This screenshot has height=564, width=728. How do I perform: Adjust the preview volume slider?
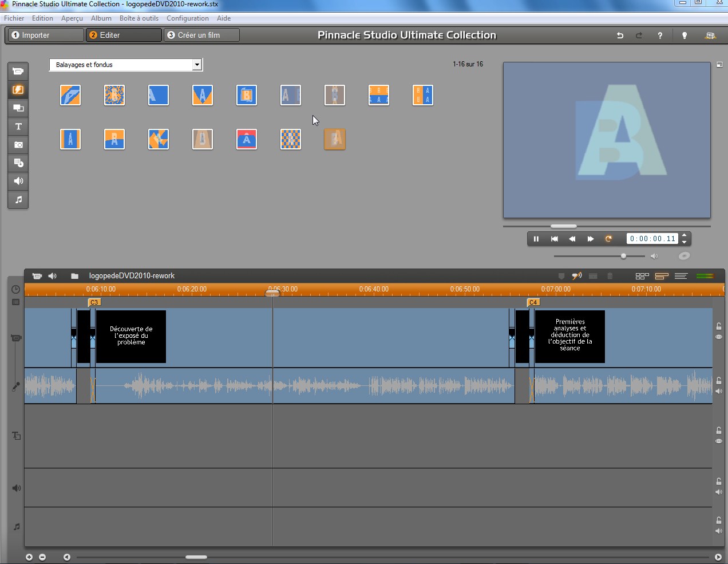(623, 256)
